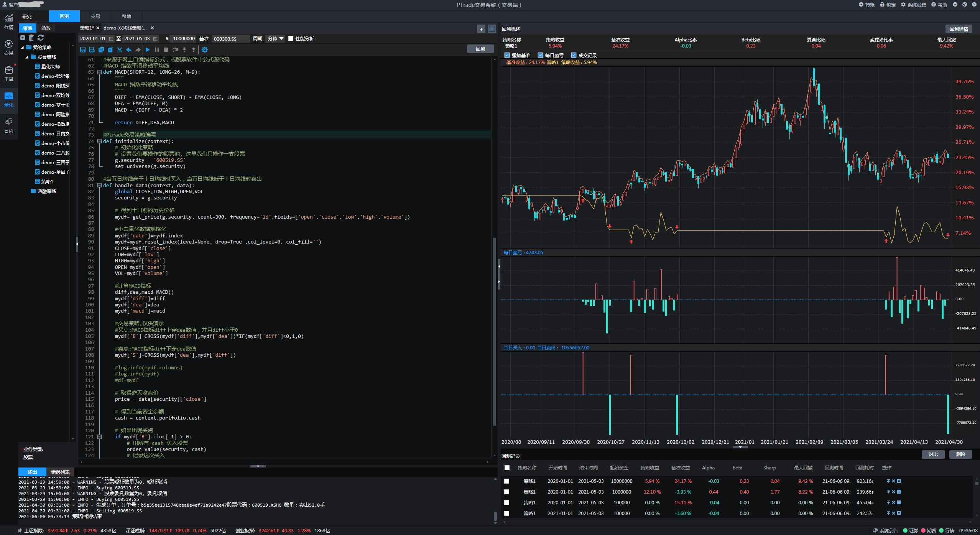Switch to the 函数 functions tab
This screenshot has height=535, width=980.
coord(46,28)
